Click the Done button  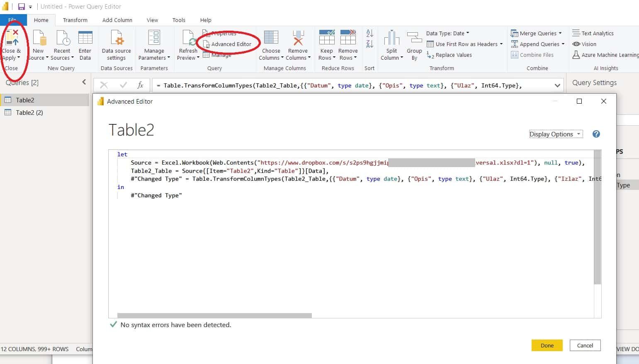click(x=547, y=345)
